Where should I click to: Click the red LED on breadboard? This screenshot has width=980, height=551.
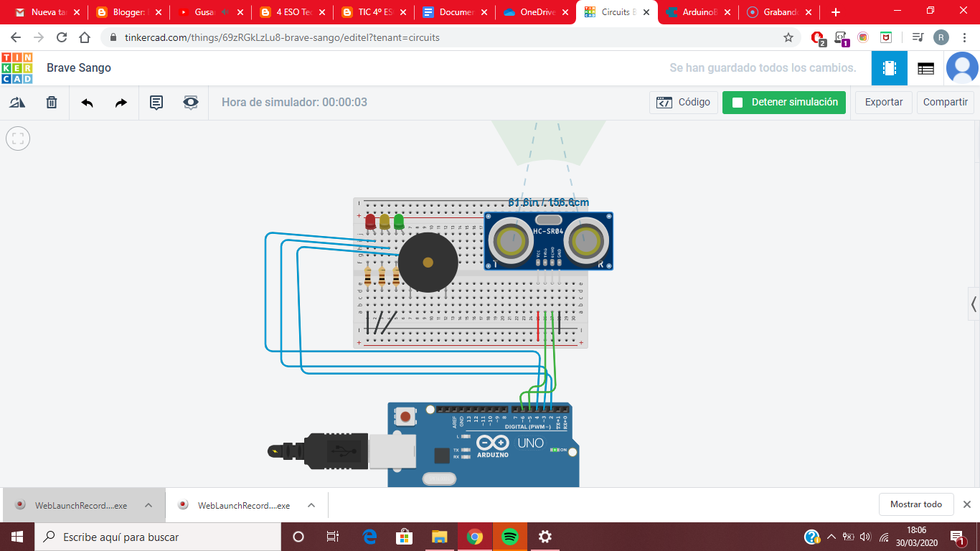(370, 222)
